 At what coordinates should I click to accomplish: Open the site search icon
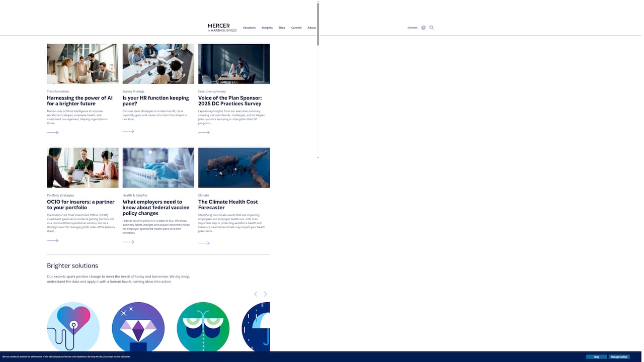click(x=431, y=28)
